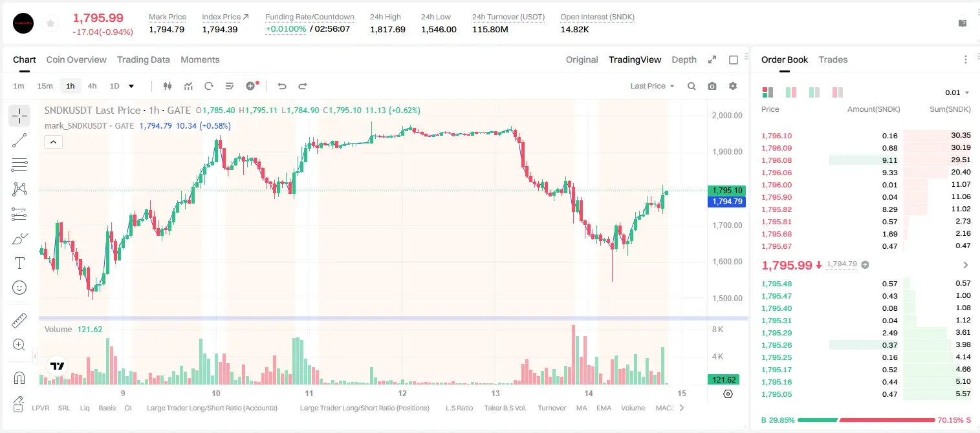Change order book 0.01 precision dropdown
The width and height of the screenshot is (980, 433).
tap(957, 92)
